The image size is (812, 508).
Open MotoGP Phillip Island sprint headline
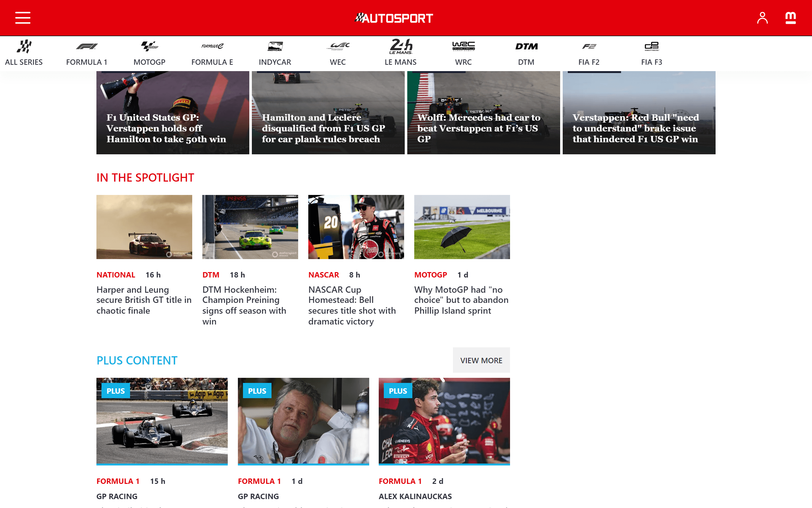click(x=462, y=300)
